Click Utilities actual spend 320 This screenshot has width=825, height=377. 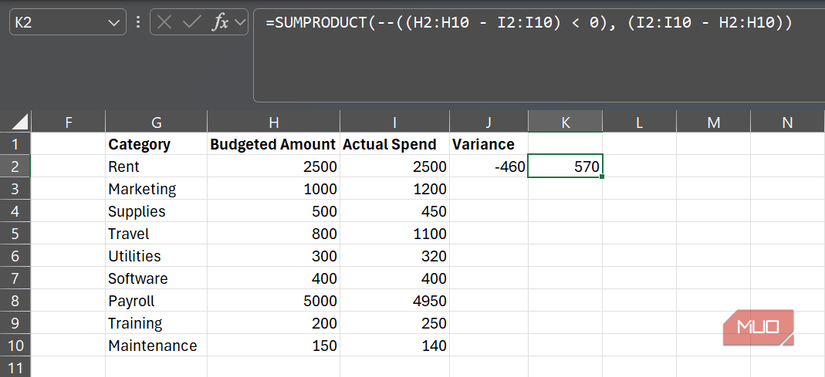(395, 256)
